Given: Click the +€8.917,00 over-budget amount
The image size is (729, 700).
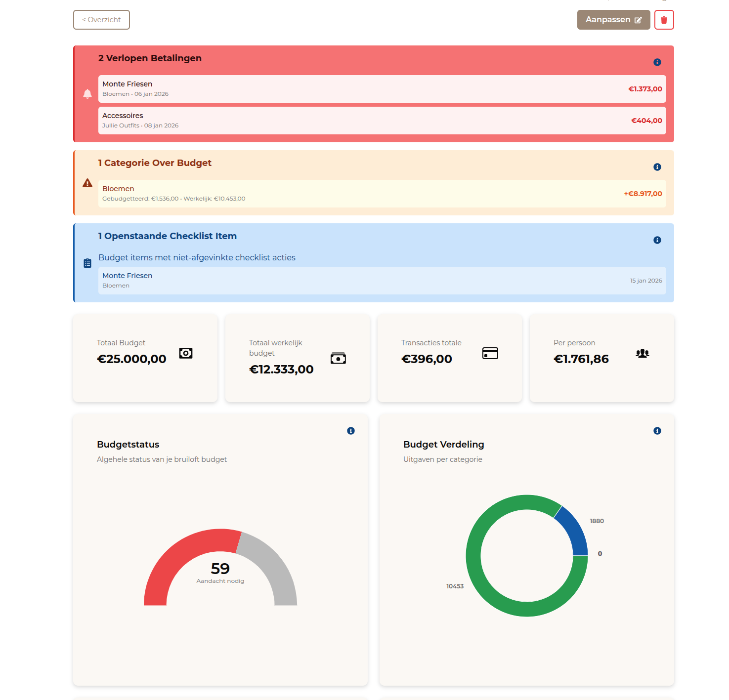Looking at the screenshot, I should point(643,194).
